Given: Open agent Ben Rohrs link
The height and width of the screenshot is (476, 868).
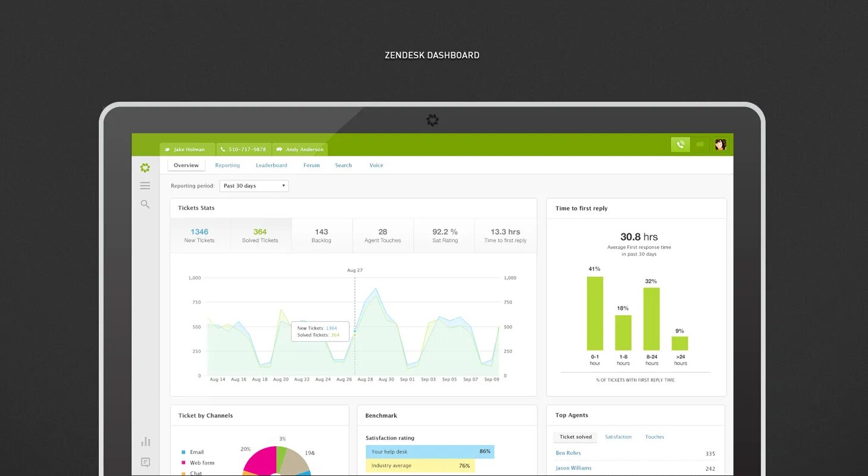Looking at the screenshot, I should click(x=568, y=453).
